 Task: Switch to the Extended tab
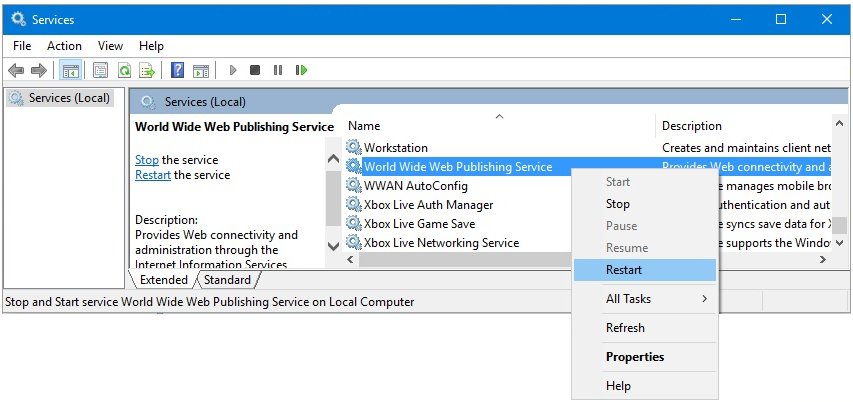[163, 280]
